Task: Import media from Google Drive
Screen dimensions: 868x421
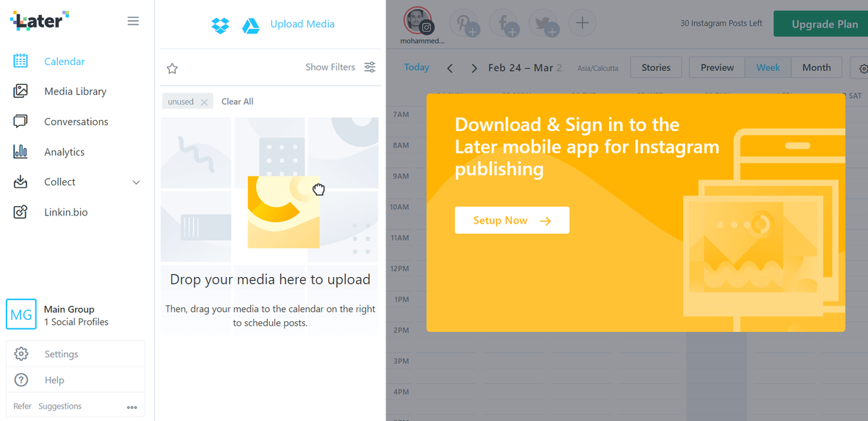Action: point(250,26)
